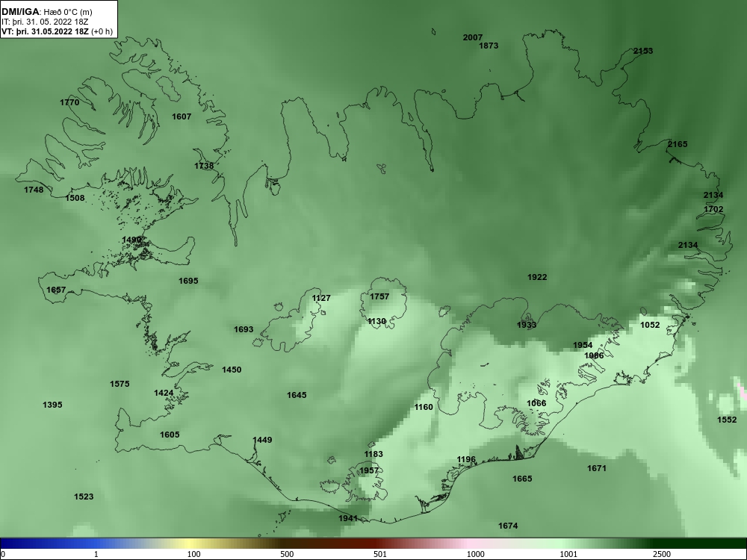Screen dimensions: 747x560
Task: Click the 1127 glacier value
Action: 321,298
